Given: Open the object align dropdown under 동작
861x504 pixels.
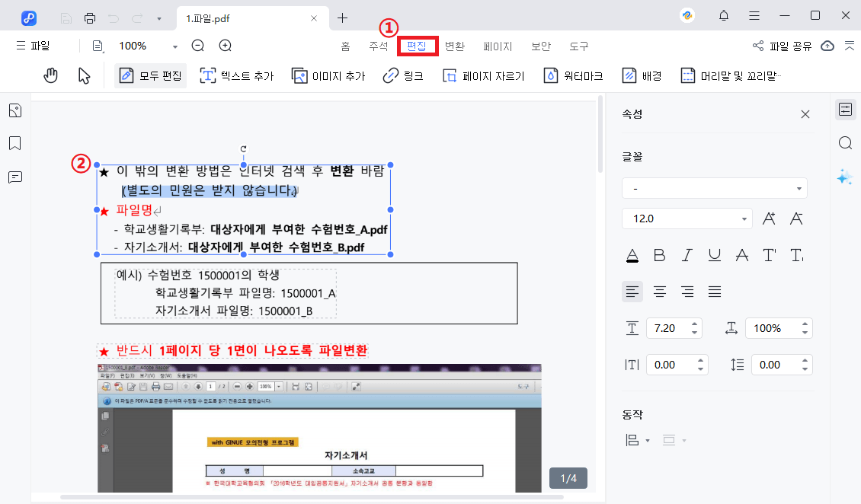Looking at the screenshot, I should pos(638,440).
